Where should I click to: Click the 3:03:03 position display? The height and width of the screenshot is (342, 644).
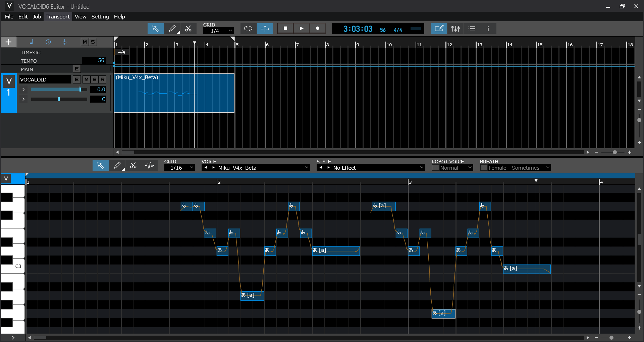click(358, 29)
